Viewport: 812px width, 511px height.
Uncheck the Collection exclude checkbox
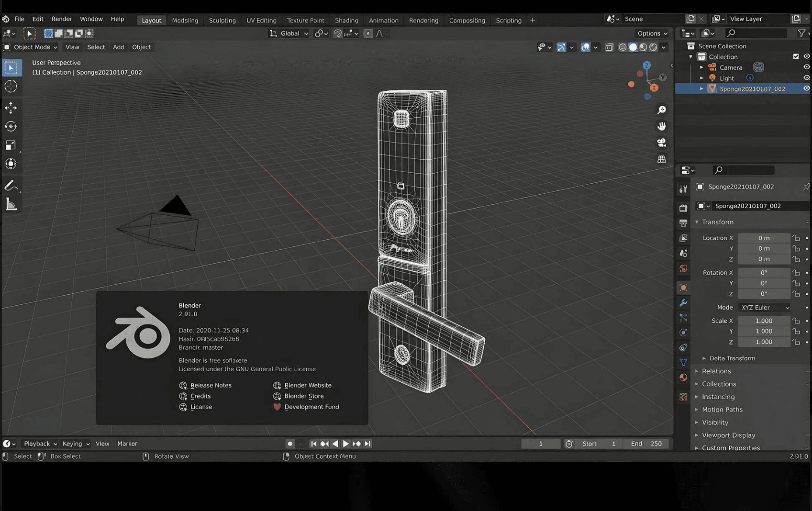(x=796, y=56)
